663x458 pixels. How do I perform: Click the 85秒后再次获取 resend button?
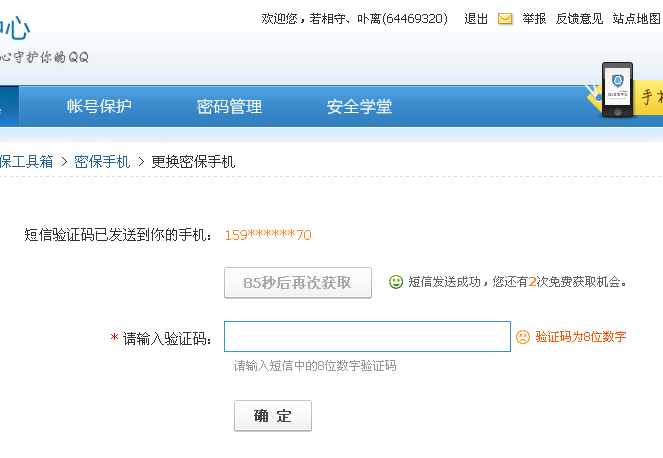coord(298,282)
